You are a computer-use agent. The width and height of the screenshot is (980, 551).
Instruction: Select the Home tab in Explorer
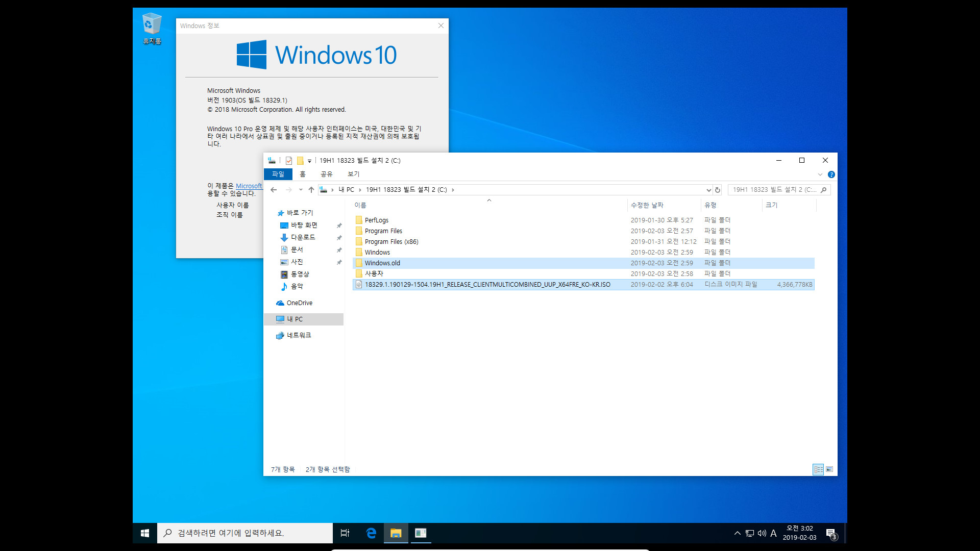point(302,173)
